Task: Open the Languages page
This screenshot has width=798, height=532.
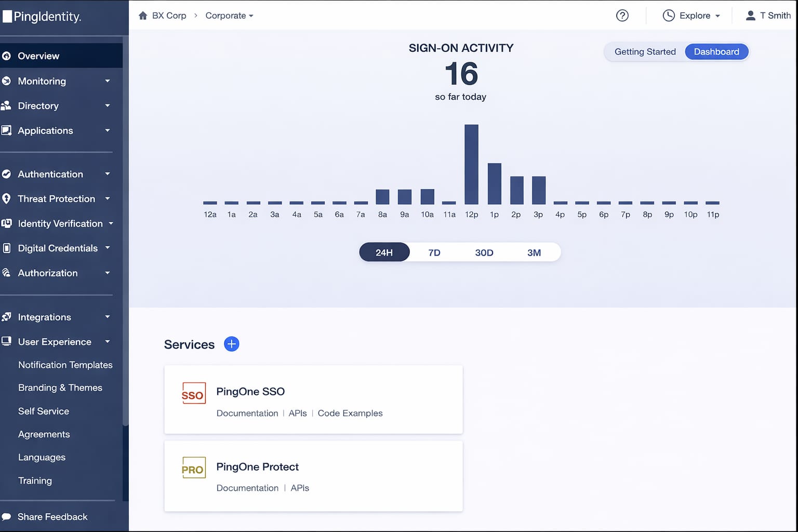Action: 42,457
